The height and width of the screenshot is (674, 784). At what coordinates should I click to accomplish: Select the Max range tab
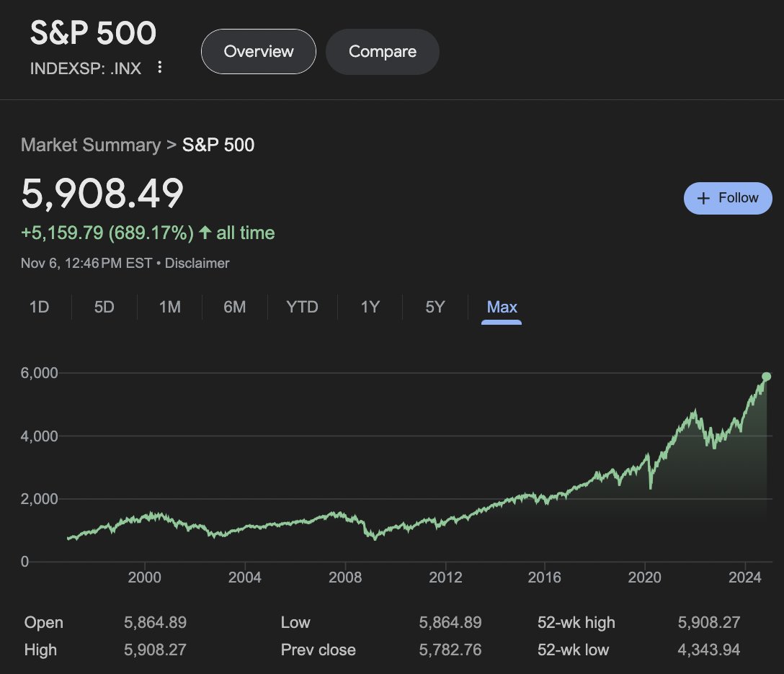[502, 307]
